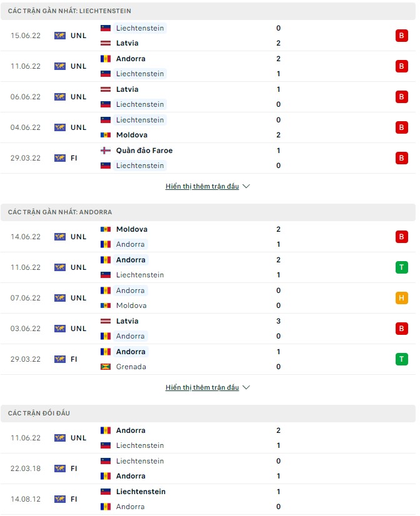Click Faroe Islands flag icon
Image resolution: width=420 pixels, height=516 pixels.
pos(106,151)
